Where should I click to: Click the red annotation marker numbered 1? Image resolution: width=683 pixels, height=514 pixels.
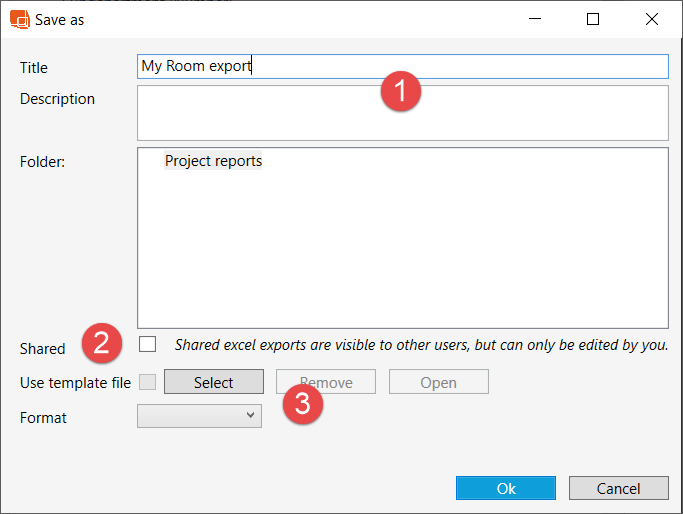tap(400, 92)
